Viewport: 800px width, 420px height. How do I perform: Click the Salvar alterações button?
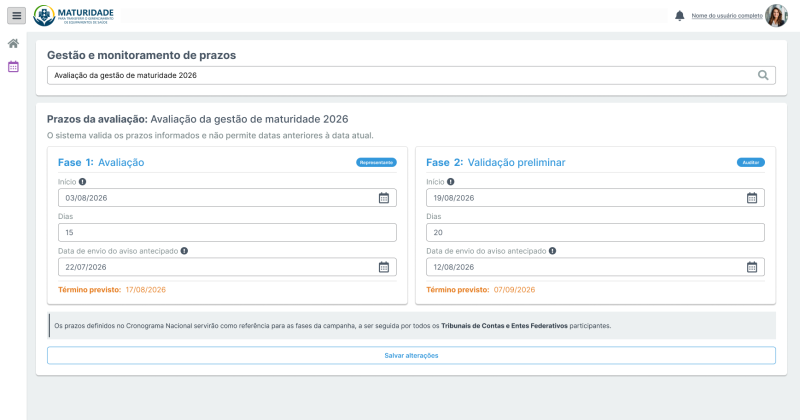click(411, 356)
